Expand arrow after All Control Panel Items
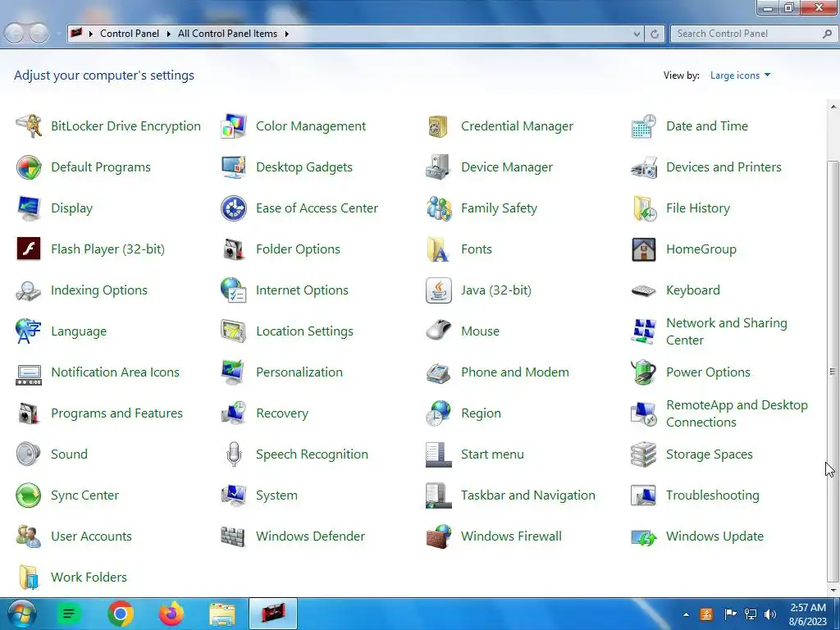The width and height of the screenshot is (840, 630). tap(286, 34)
